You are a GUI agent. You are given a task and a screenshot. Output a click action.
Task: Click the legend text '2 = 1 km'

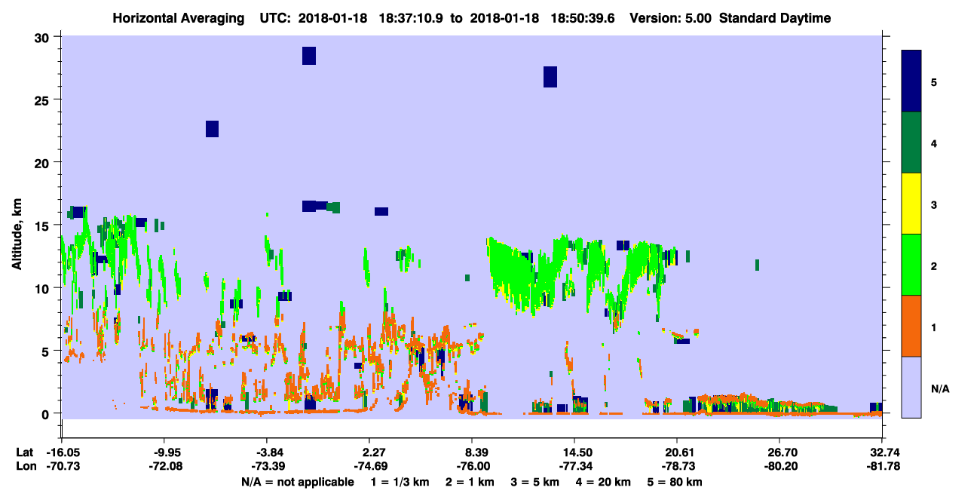pyautogui.click(x=470, y=482)
